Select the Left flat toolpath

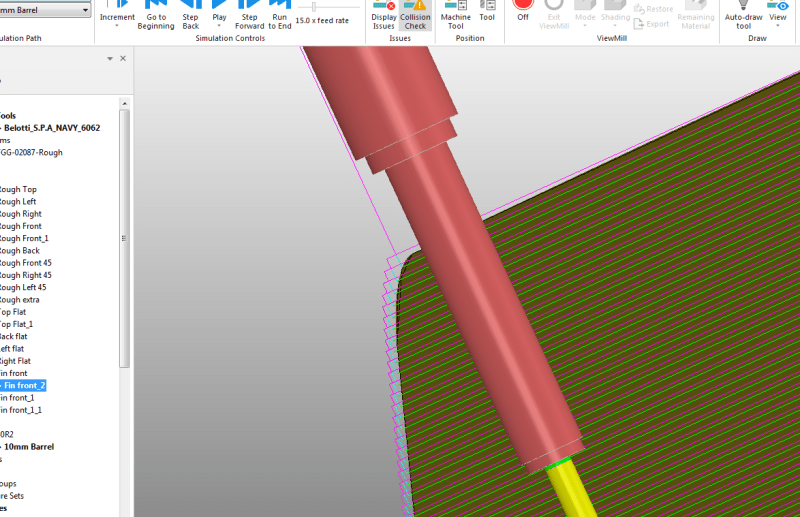12,349
